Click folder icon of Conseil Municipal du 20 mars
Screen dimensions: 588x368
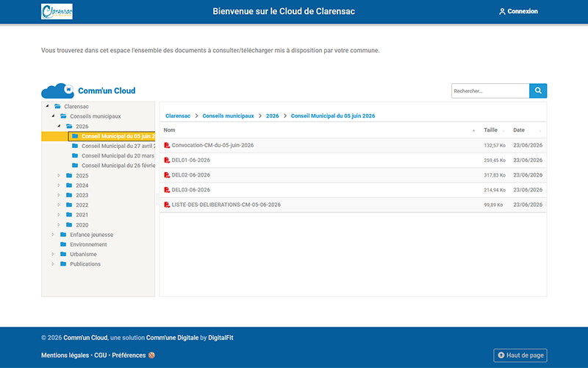(x=75, y=155)
